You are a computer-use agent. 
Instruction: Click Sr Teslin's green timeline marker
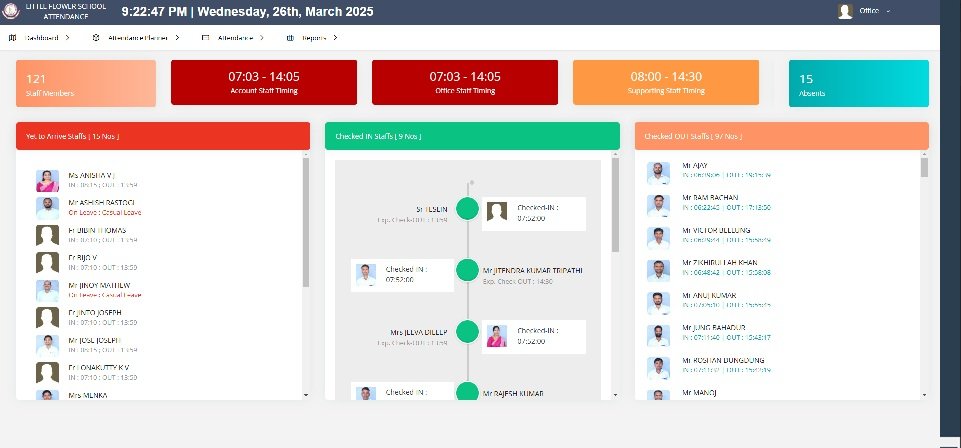coord(468,208)
